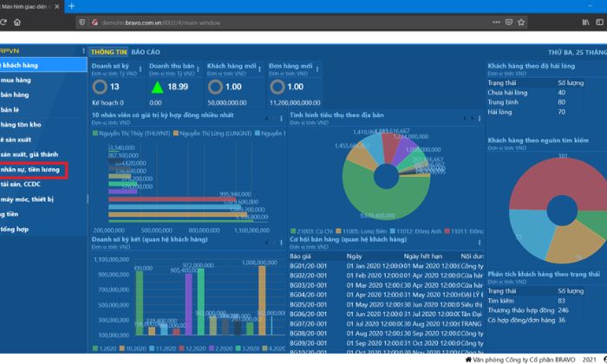Select quote row BG05/20-001
This screenshot has height=364, width=607.
coord(387,304)
